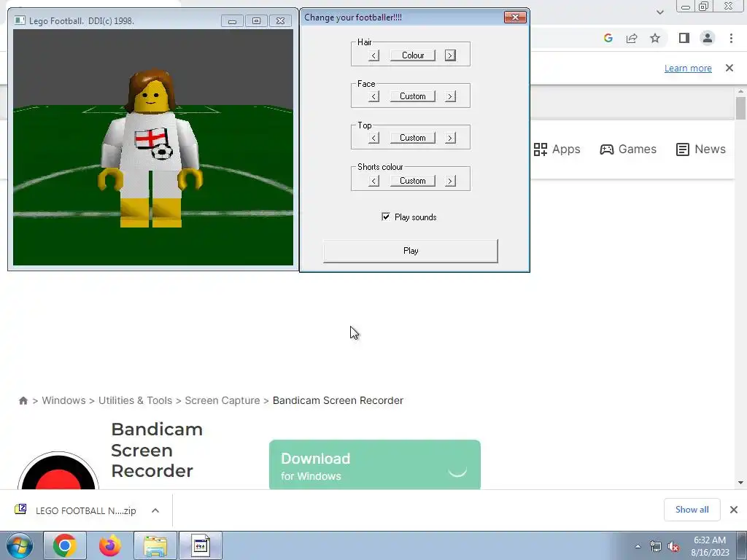Click Bandicam Screen Recorder breadcrumb text
Image resolution: width=747 pixels, height=560 pixels.
click(x=338, y=400)
